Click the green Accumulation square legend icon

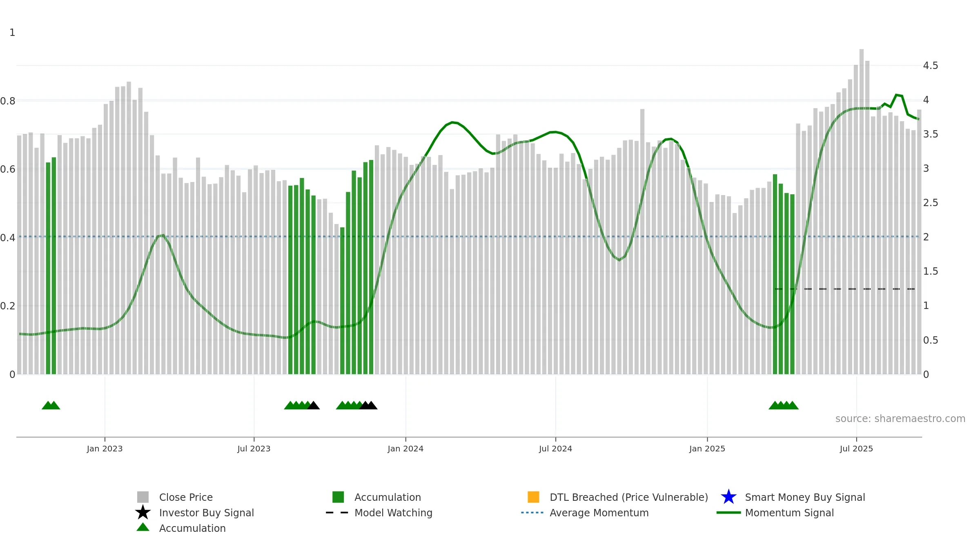coord(338,497)
